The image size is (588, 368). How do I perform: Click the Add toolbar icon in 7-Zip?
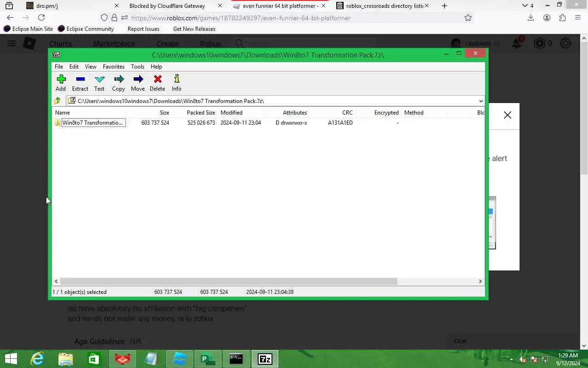(x=61, y=83)
